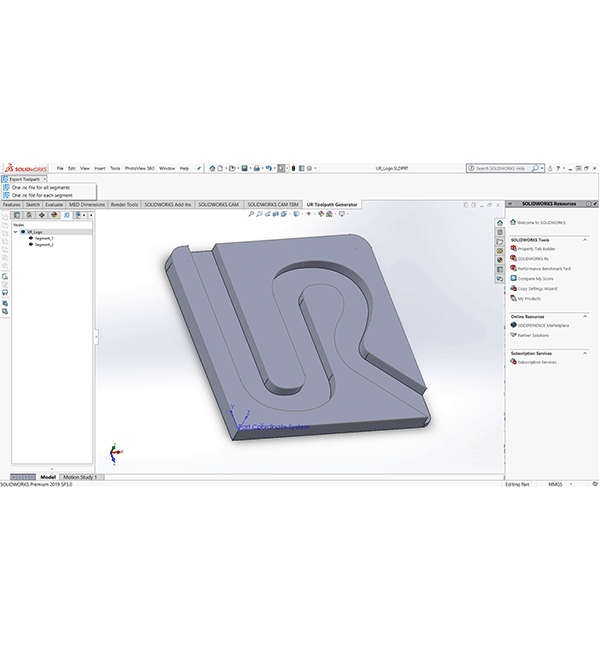Click the Print icon
Screen dimensions: 600x650
point(257,168)
